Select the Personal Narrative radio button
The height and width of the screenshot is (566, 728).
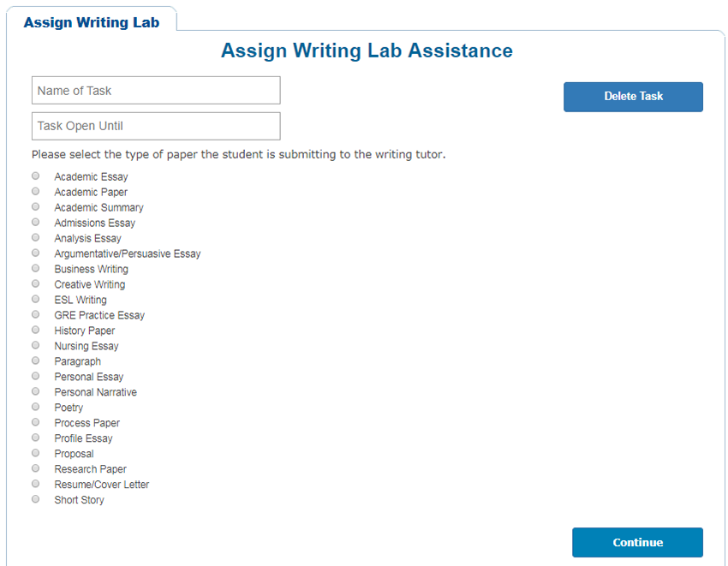click(x=35, y=391)
